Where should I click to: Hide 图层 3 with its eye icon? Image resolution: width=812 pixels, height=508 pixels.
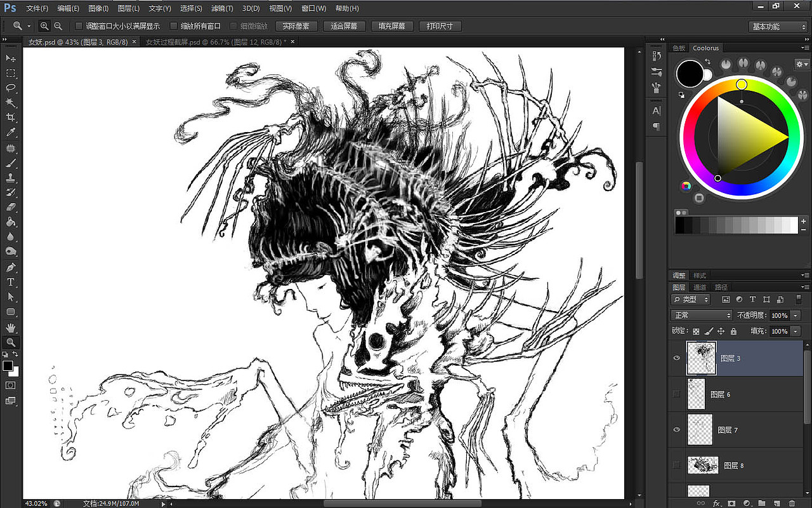tap(676, 358)
